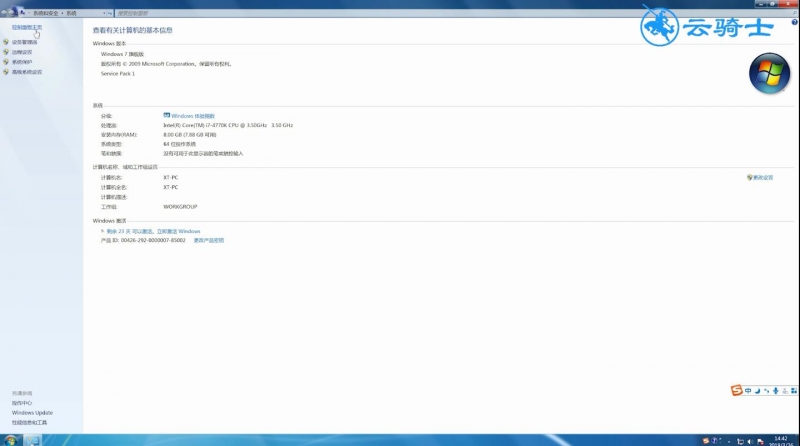
Task: Click the WORKGROUP workgroup value
Action: tap(180, 207)
